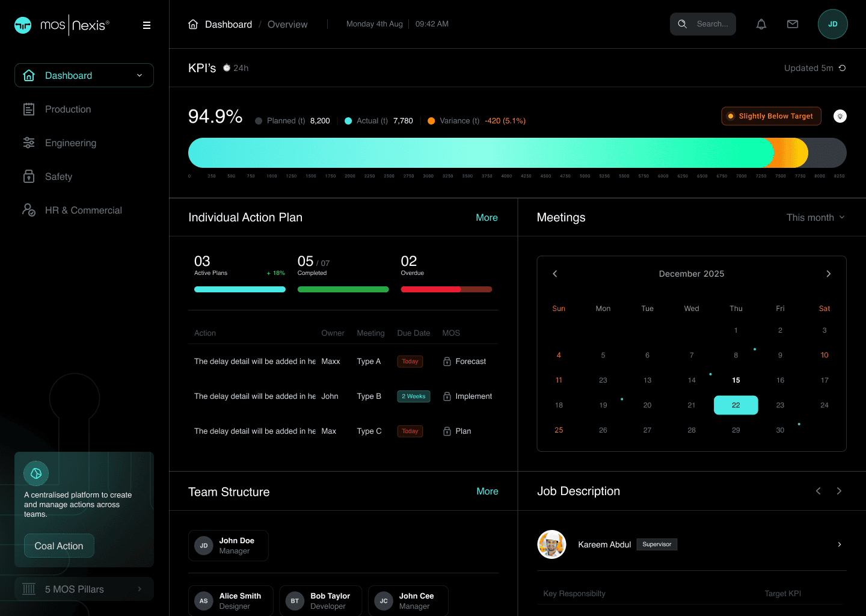Click the lock icon beside Forecast
This screenshot has width=866, height=616.
pos(447,362)
